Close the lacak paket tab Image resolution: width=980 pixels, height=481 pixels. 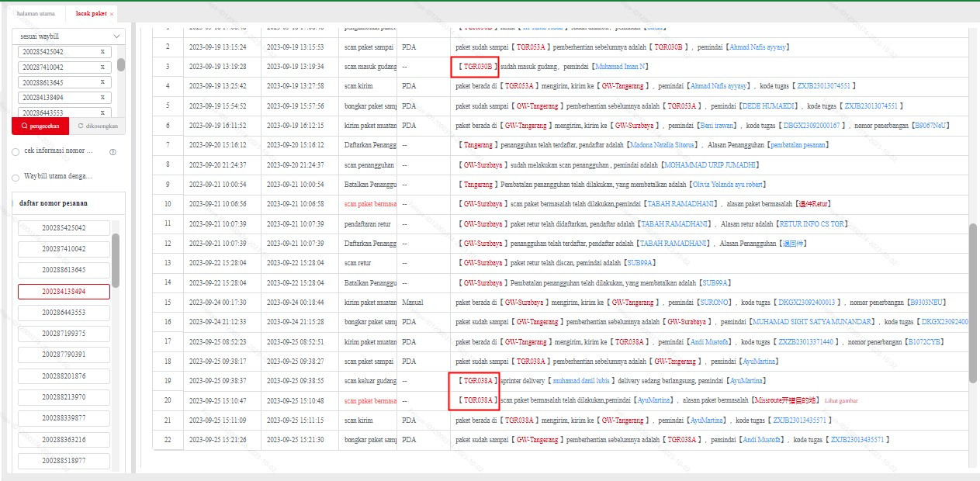112,14
